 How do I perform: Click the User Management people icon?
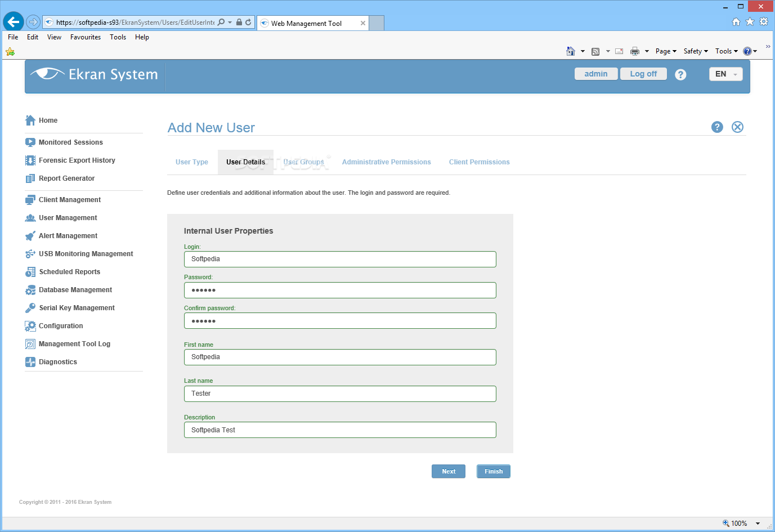pyautogui.click(x=30, y=218)
